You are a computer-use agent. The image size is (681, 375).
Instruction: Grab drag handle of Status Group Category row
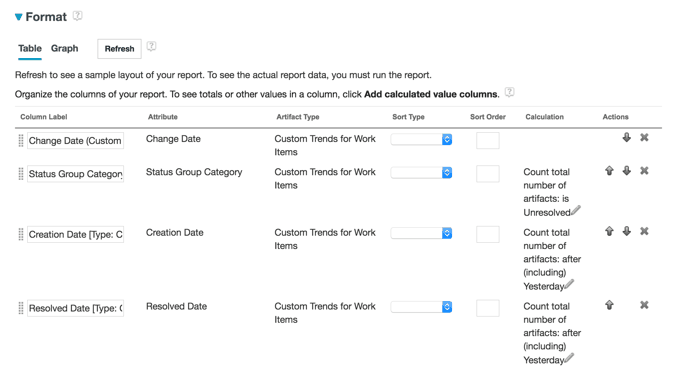21,174
